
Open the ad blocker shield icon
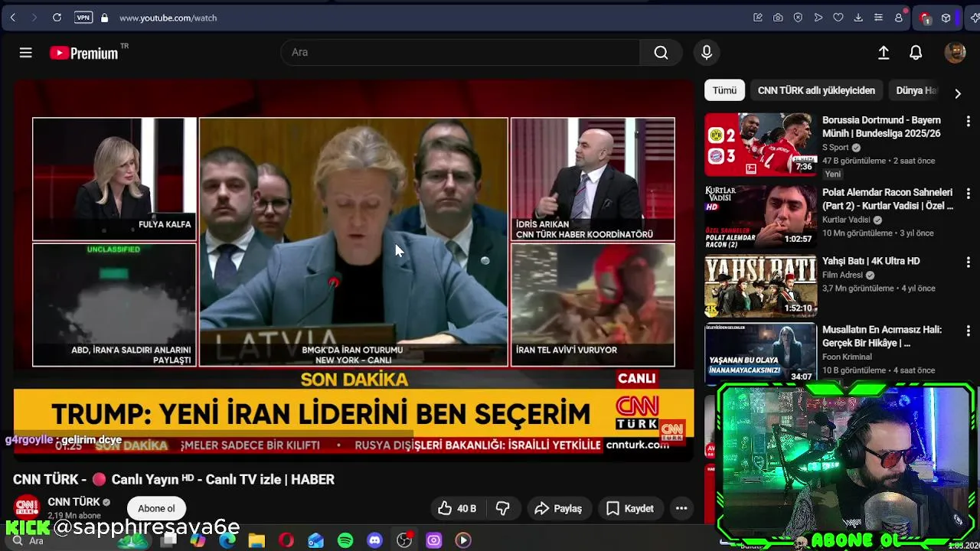pos(798,18)
